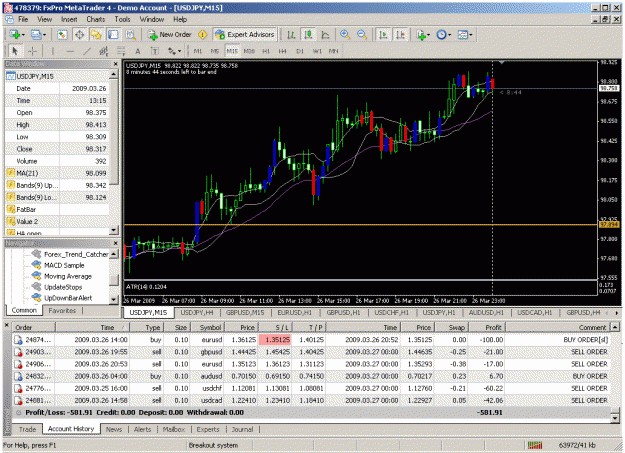Toggle the Terminal window icon

(x=113, y=35)
